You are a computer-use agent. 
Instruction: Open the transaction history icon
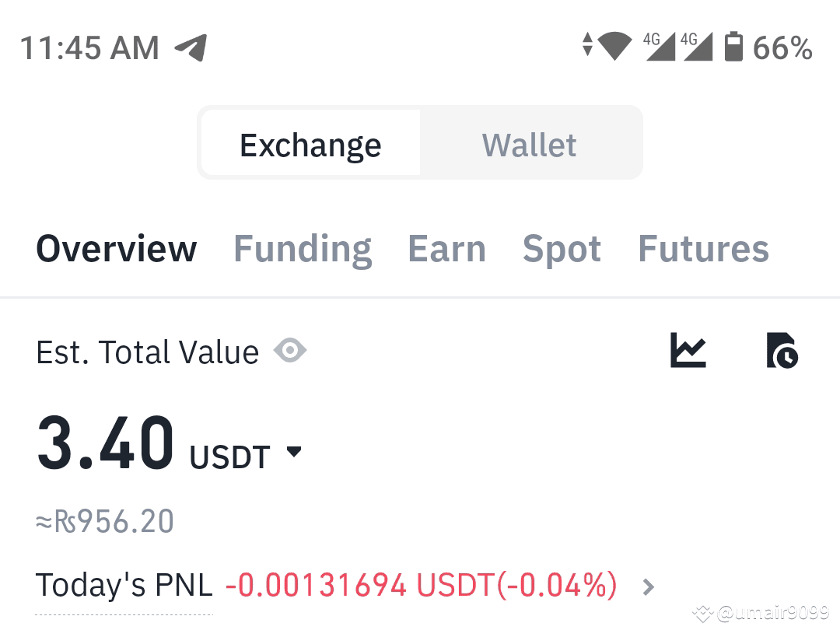(x=782, y=350)
